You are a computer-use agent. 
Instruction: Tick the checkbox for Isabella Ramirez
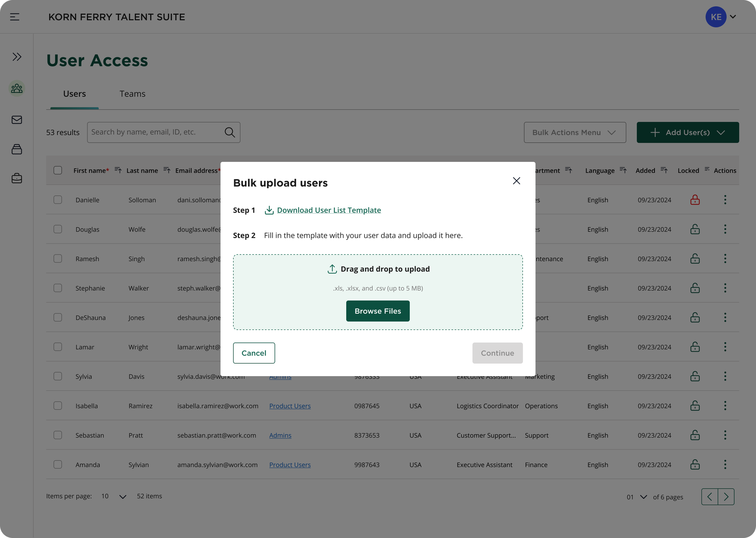pyautogui.click(x=58, y=406)
